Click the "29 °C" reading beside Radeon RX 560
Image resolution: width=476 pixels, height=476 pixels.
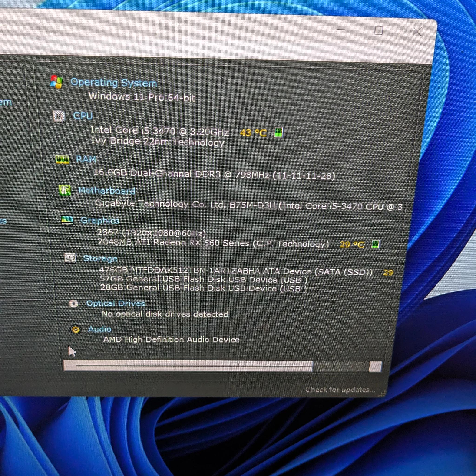click(x=352, y=245)
